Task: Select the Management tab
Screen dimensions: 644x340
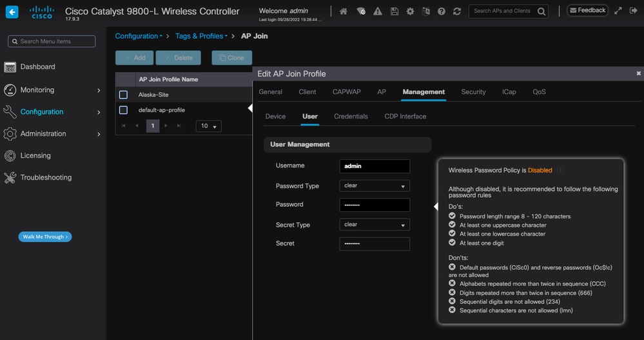Action: point(424,92)
